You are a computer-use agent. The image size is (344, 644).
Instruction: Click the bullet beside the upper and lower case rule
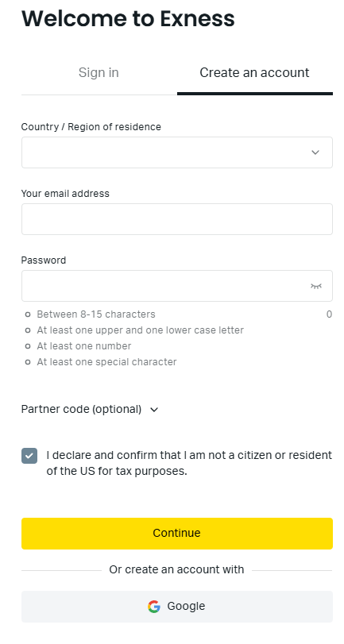click(28, 330)
